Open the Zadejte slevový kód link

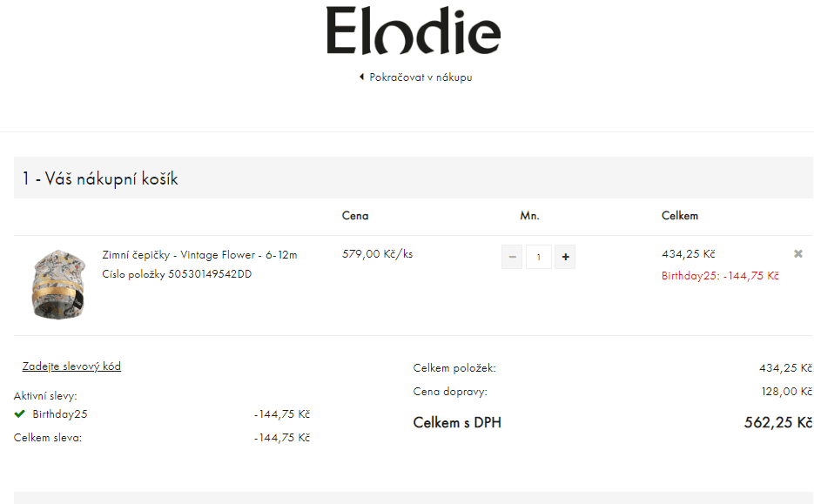tap(71, 366)
